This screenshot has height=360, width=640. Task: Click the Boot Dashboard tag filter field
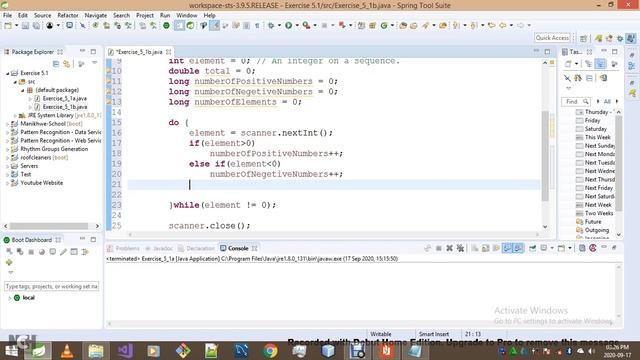[51, 287]
